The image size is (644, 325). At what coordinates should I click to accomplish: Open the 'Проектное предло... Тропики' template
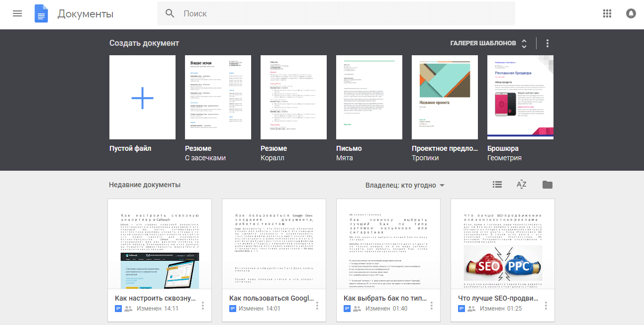click(445, 97)
